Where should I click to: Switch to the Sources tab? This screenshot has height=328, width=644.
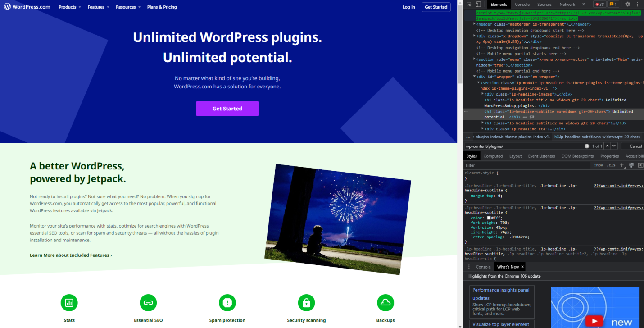tap(544, 4)
